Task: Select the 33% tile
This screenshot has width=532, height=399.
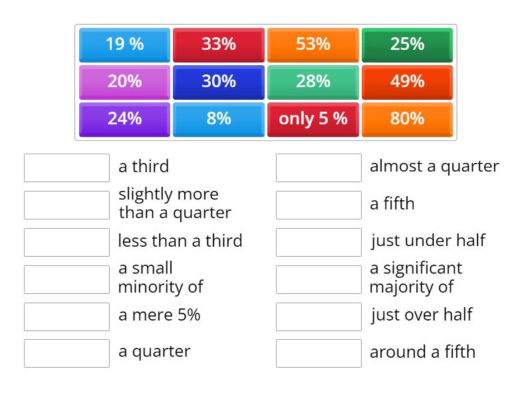Action: click(x=218, y=45)
